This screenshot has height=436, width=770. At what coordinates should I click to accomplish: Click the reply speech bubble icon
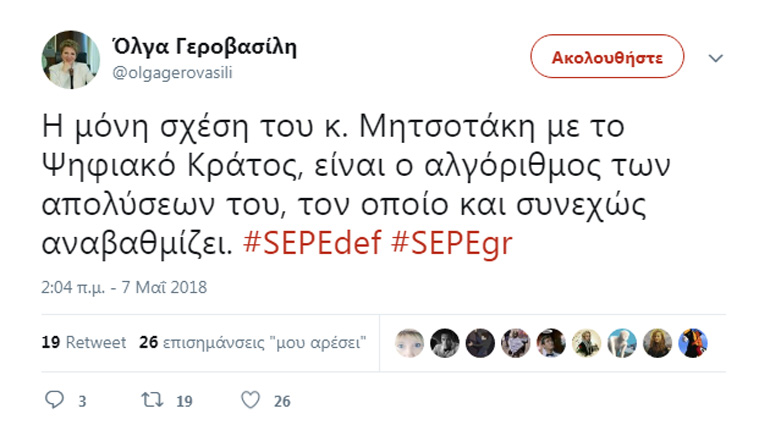point(55,400)
